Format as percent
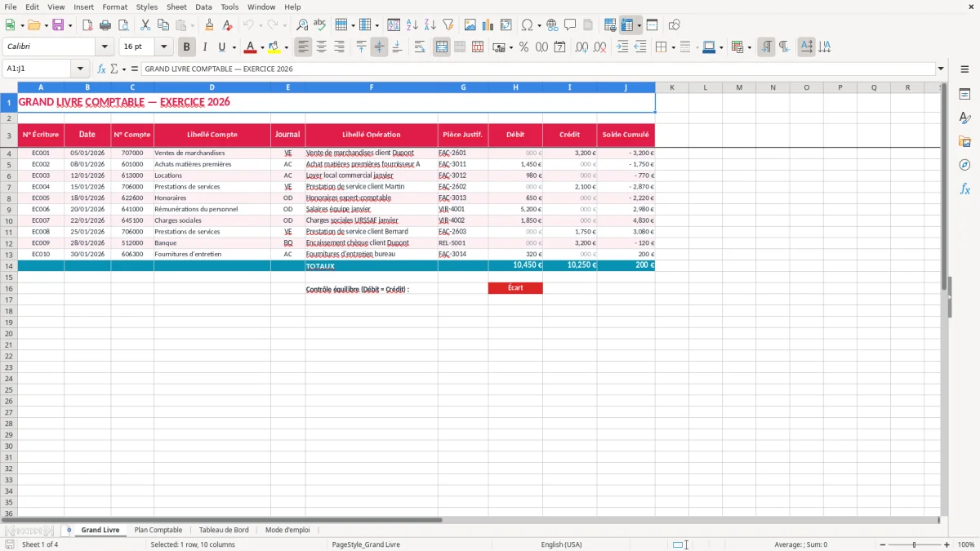Viewport: 980px width, 551px height. click(523, 47)
